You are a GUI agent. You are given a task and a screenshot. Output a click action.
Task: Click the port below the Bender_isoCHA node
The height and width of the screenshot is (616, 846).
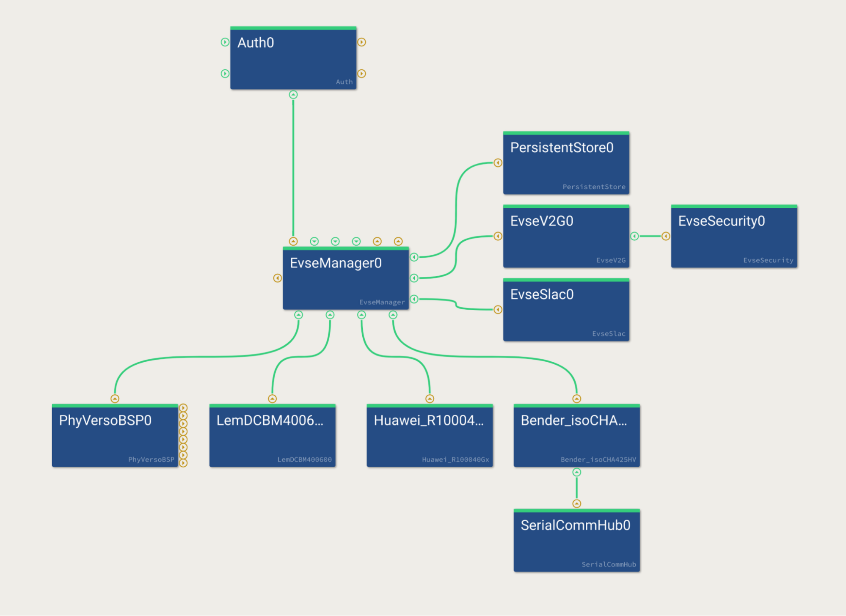coord(576,472)
